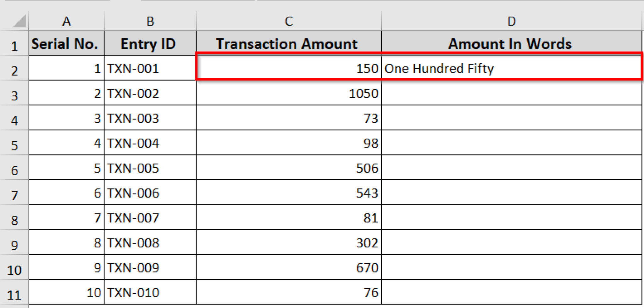644x308 pixels.
Task: Click the Amount In Words header cell
Action: tap(511, 44)
